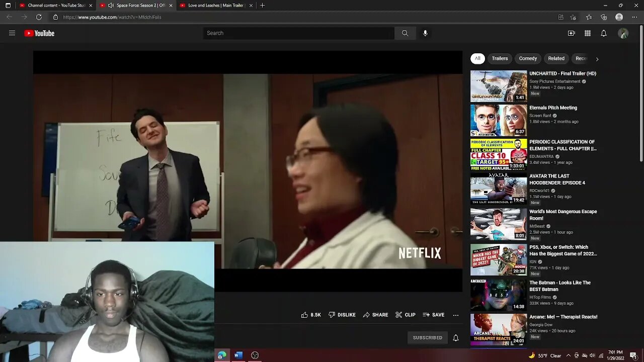Save the video to a playlist

coord(433,315)
